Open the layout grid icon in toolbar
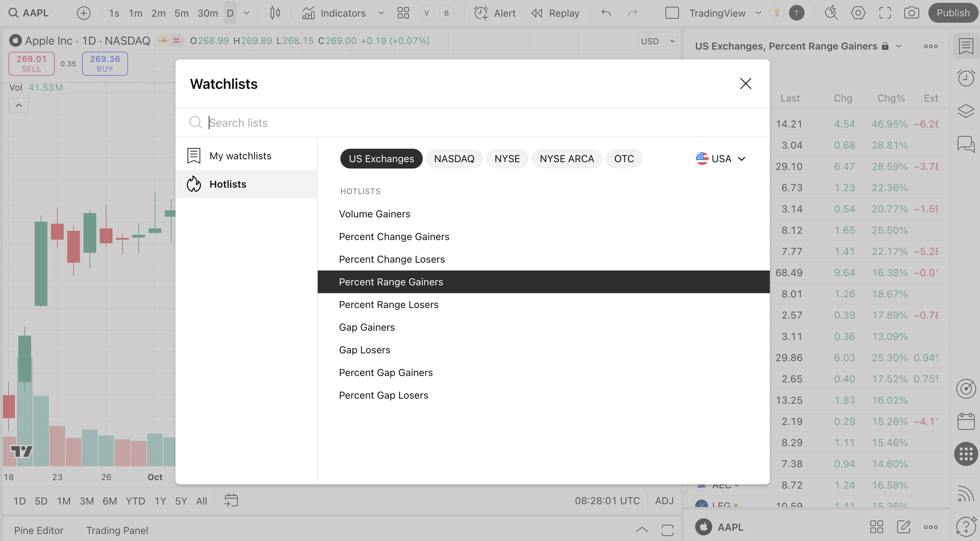980x541 pixels. coord(403,13)
